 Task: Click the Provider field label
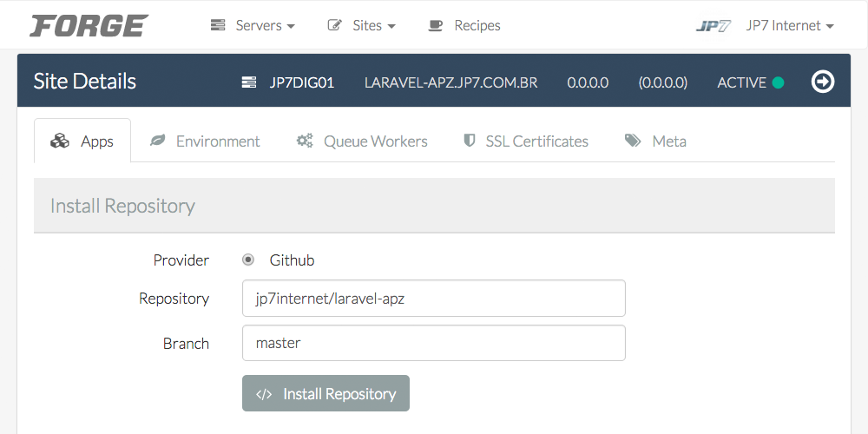click(181, 260)
